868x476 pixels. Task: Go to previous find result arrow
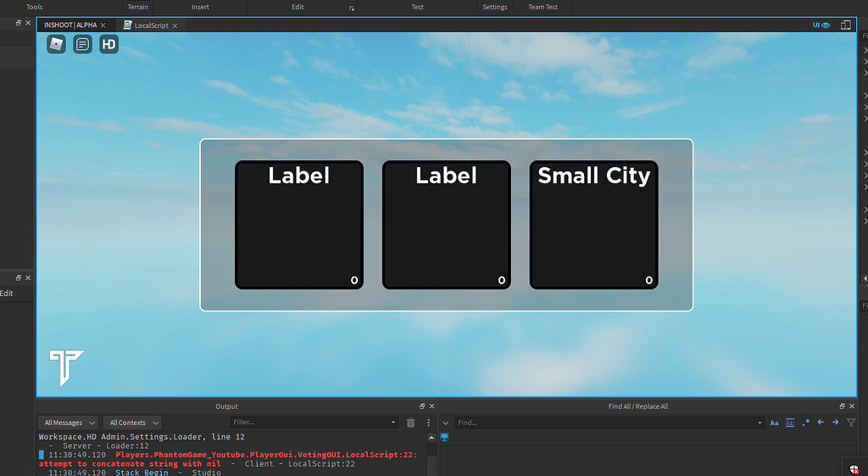tap(821, 423)
